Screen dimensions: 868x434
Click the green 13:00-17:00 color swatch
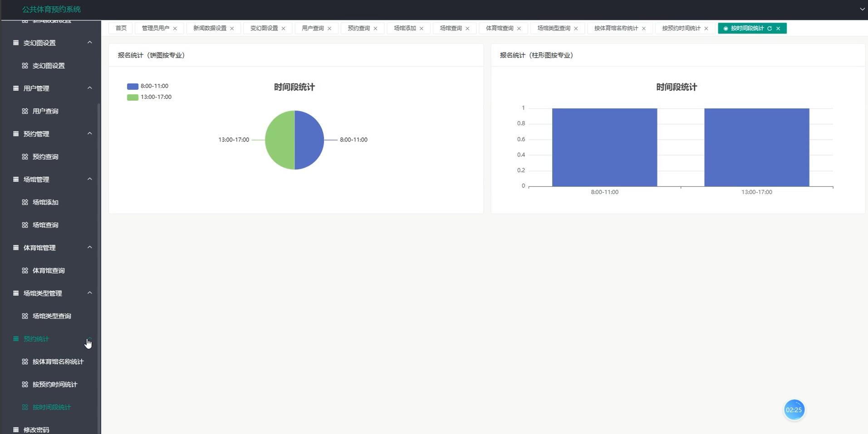[132, 97]
